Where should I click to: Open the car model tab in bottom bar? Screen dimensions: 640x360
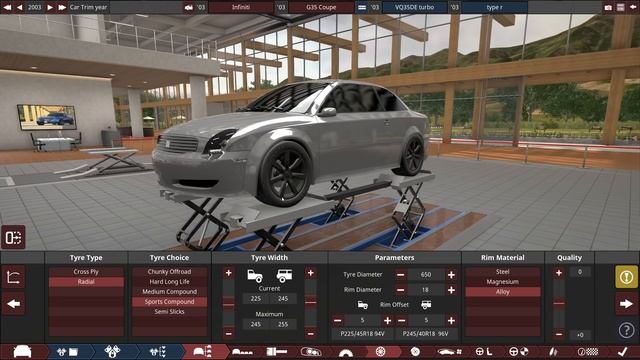(22, 351)
